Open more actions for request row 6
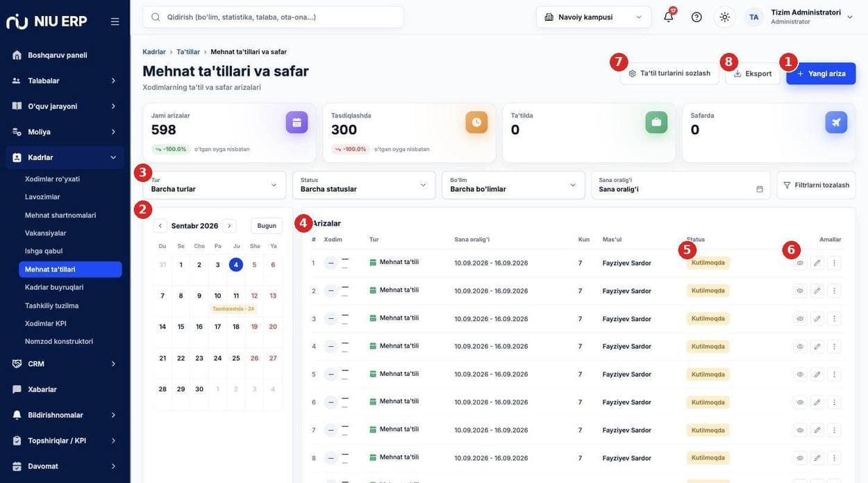Viewport: 868px width, 483px height. point(834,402)
